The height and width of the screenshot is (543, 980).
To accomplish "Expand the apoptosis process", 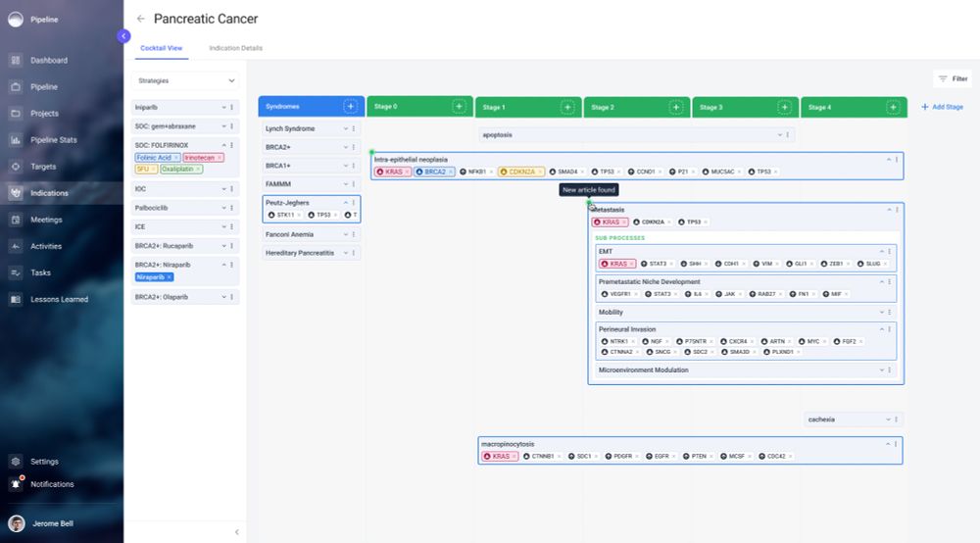I will [x=779, y=135].
